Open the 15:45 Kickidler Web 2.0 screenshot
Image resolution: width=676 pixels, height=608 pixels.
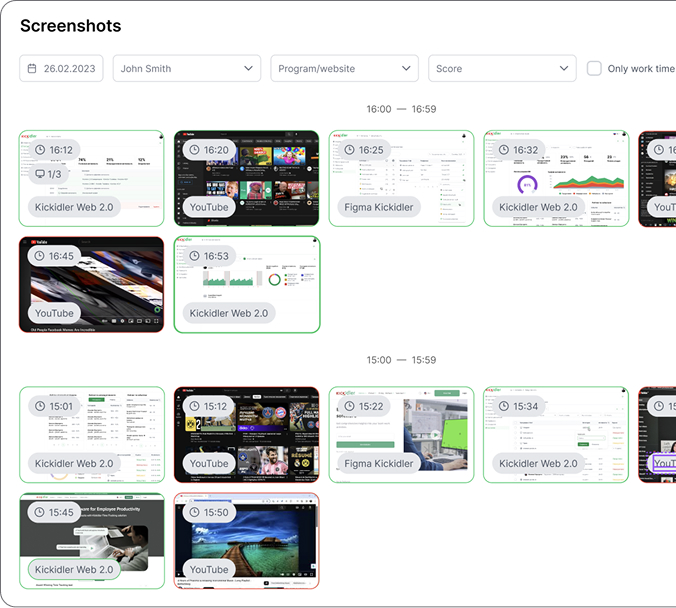(91, 541)
